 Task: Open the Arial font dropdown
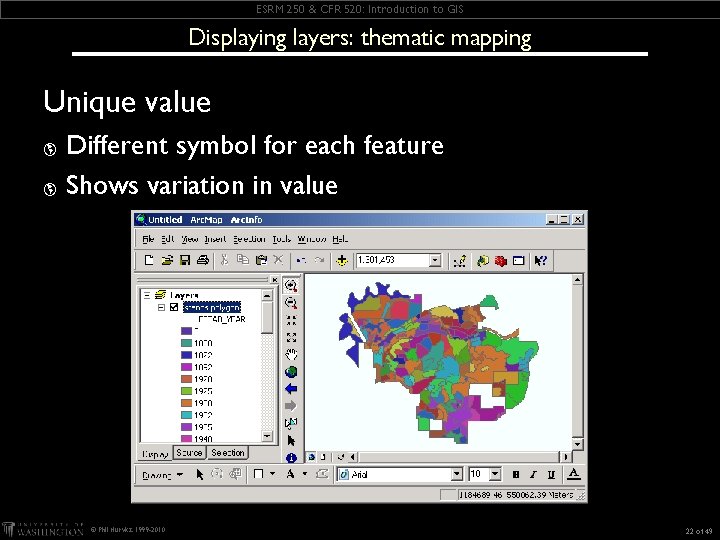tap(456, 474)
